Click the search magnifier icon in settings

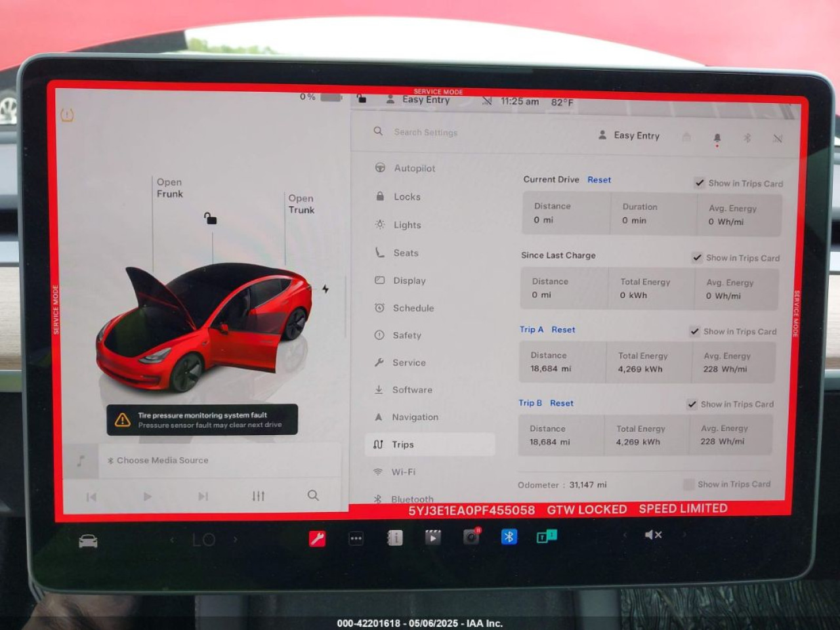[378, 131]
